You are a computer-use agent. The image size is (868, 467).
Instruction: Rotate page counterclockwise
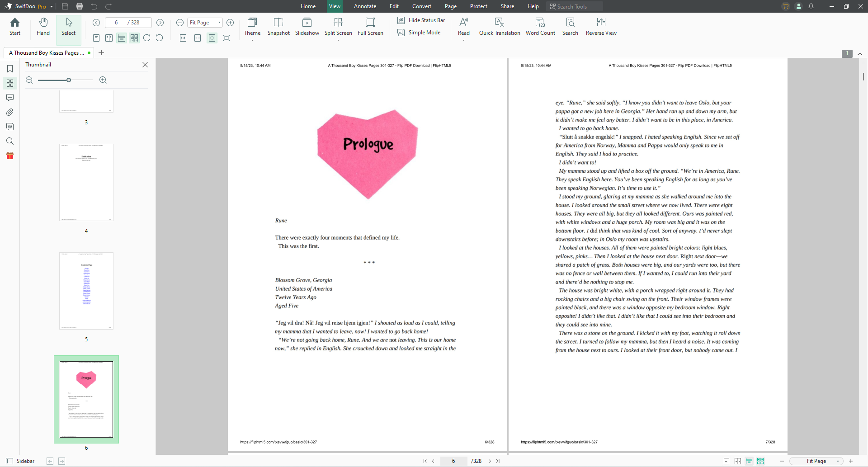tap(160, 38)
